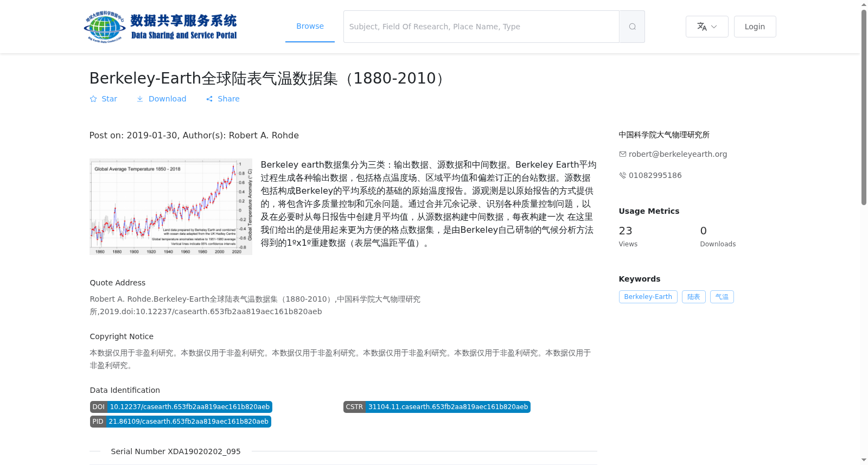Screen dimensions: 868x465
Task: Click the Download link
Action: (161, 99)
